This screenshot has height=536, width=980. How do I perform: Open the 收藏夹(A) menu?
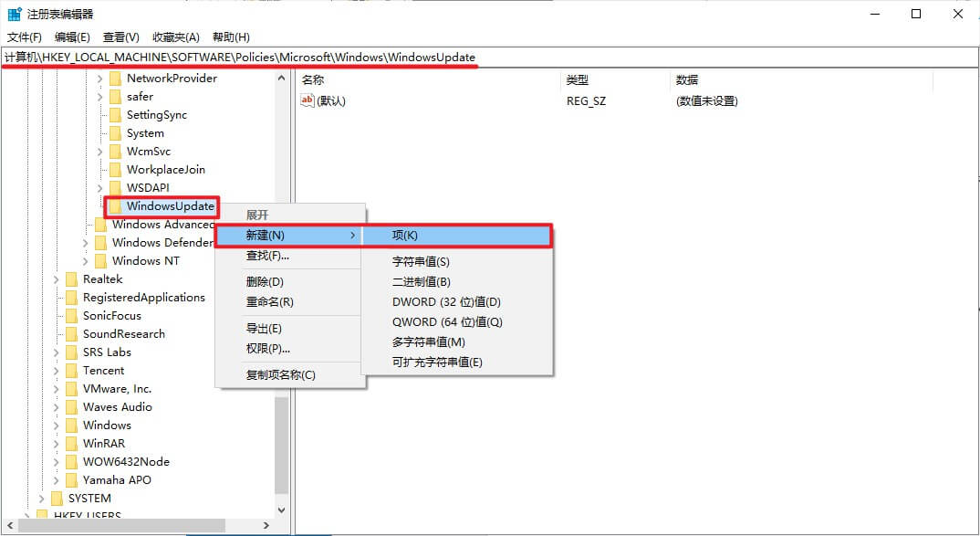click(x=175, y=37)
